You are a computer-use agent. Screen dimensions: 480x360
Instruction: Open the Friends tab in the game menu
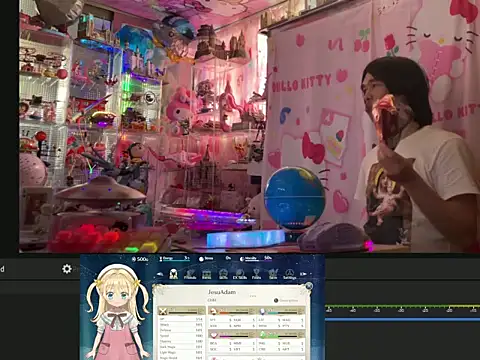pos(190,274)
